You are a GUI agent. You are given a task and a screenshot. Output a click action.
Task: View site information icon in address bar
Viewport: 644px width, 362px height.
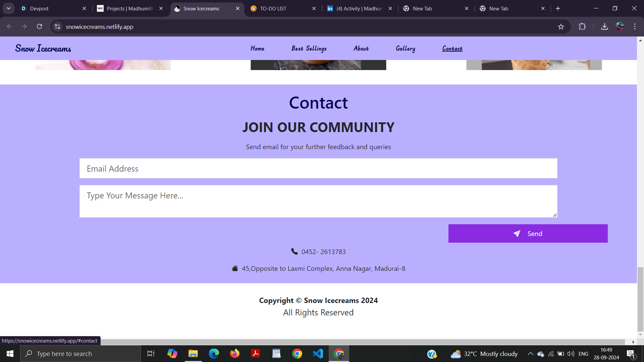[58, 26]
